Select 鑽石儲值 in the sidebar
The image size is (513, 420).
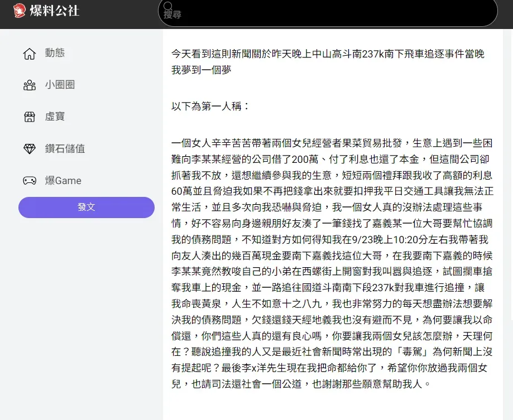pyautogui.click(x=65, y=148)
